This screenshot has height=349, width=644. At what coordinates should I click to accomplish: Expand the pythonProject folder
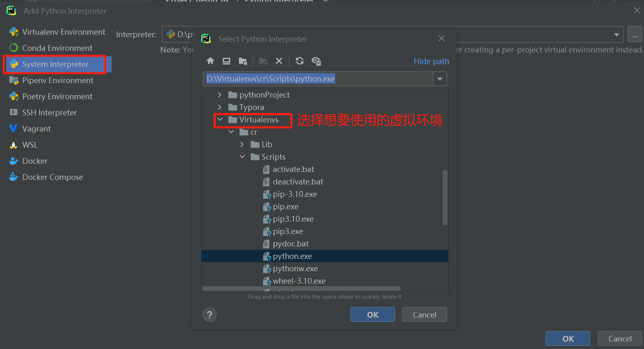point(219,95)
